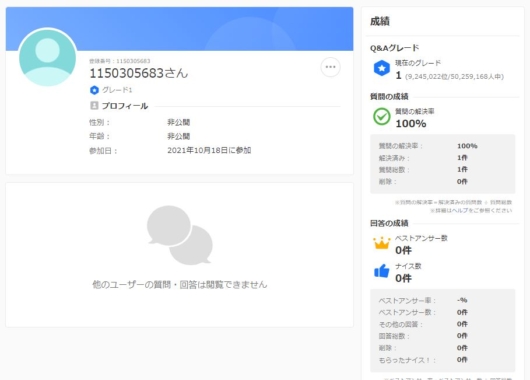The image size is (530, 380).
Task: Click the 性別 value 非公開
Action: [178, 122]
